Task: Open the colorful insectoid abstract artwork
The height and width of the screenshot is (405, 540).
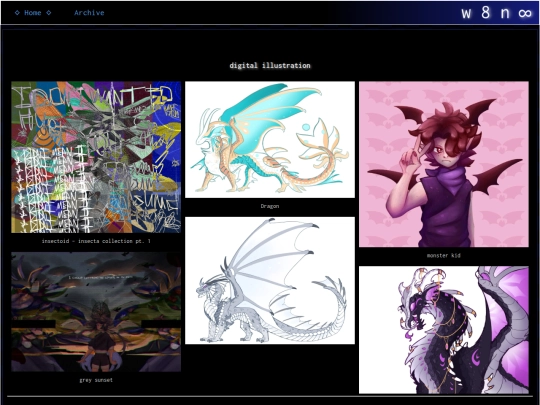Action: [96, 157]
